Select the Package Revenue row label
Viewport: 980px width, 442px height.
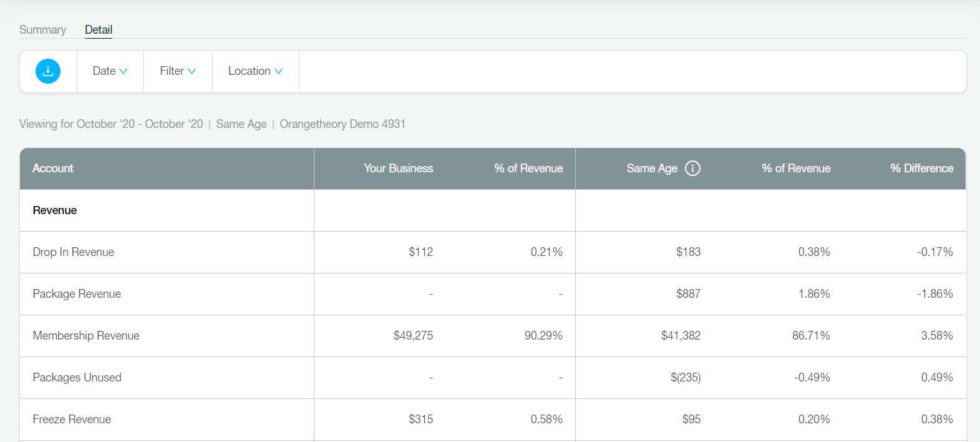77,294
